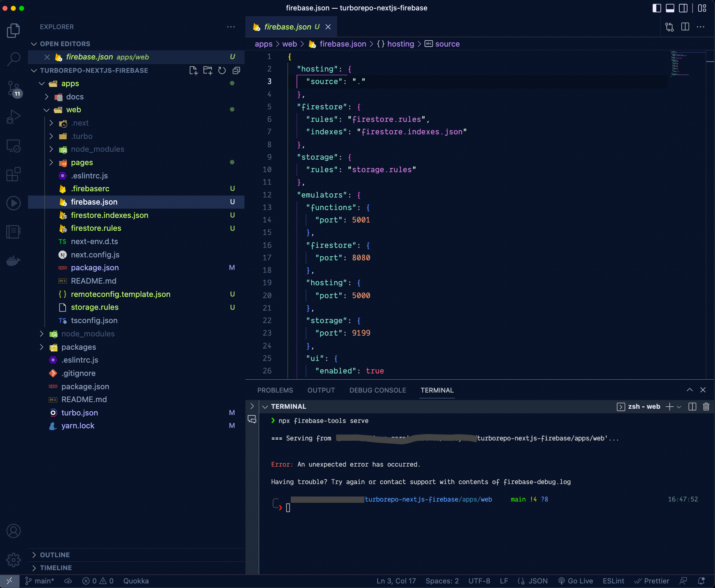Screen dimensions: 715x588
Task: Open the Run and Debug view
Action: coord(13,117)
